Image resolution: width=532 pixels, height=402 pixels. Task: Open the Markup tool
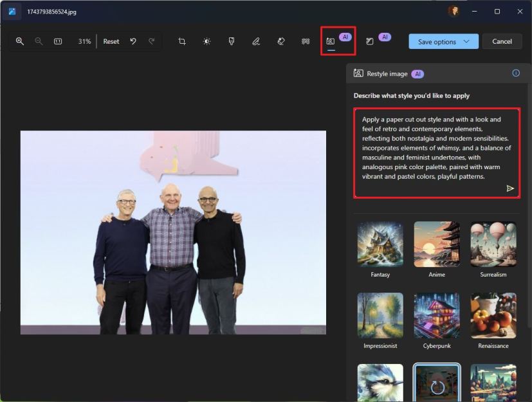click(256, 41)
